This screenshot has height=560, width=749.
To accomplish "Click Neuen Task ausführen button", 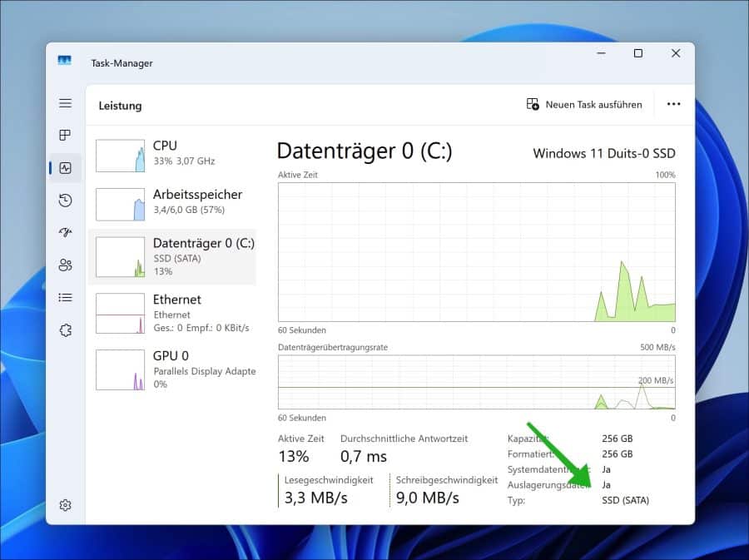I will 584,105.
